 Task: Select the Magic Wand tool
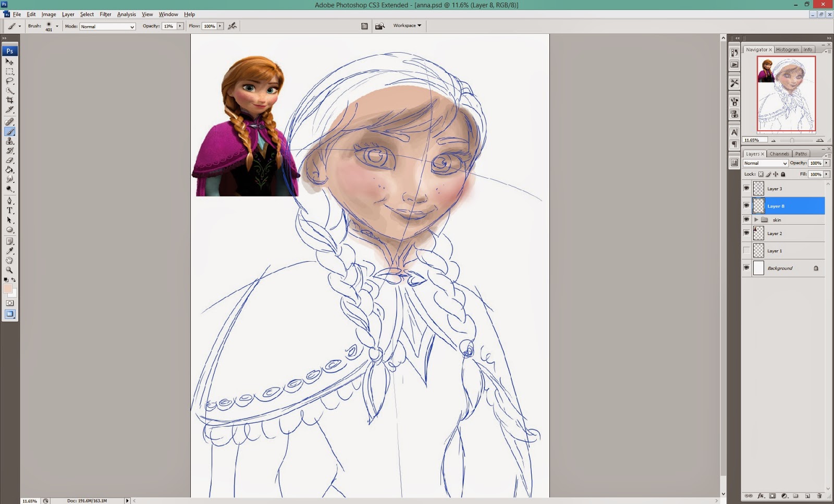(9, 91)
